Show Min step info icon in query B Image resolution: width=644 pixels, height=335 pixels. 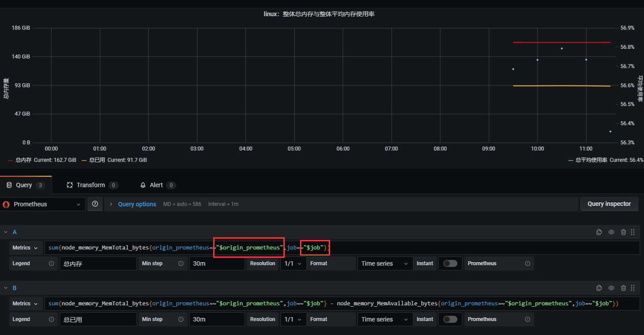(x=181, y=319)
